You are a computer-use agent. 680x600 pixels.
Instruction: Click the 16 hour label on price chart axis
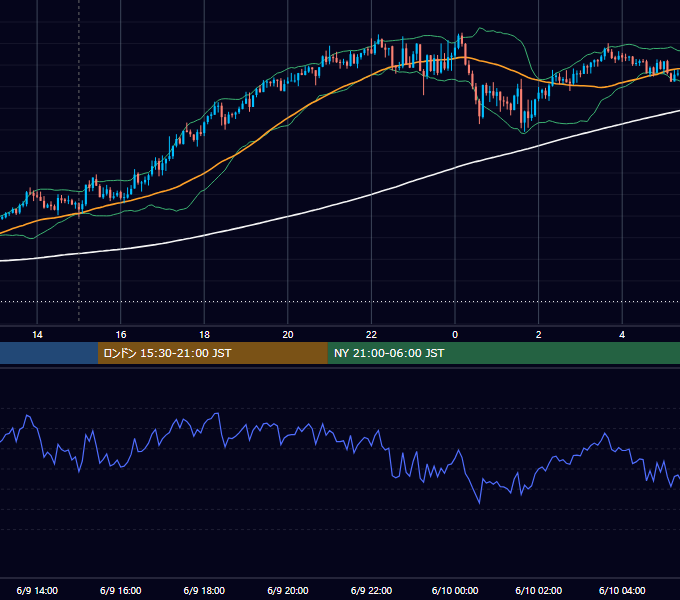(121, 335)
